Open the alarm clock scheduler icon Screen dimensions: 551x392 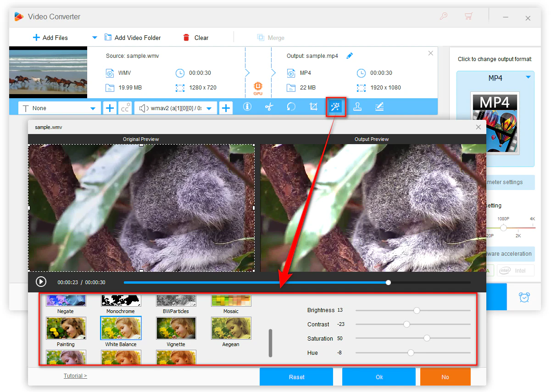coord(524,297)
